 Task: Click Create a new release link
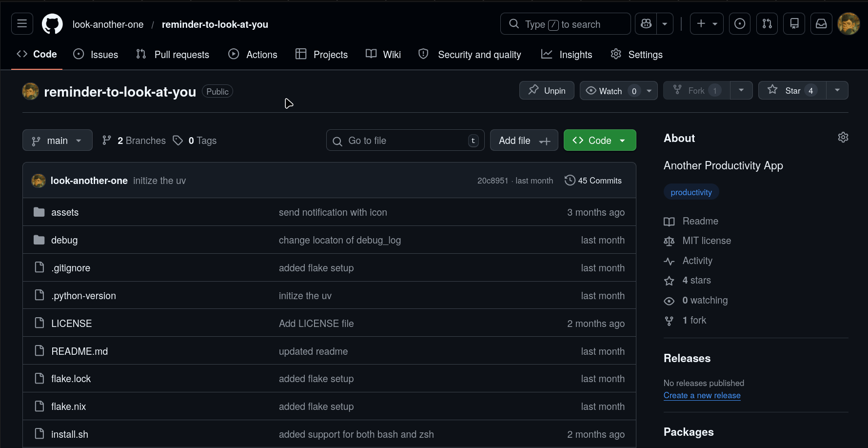click(x=702, y=395)
